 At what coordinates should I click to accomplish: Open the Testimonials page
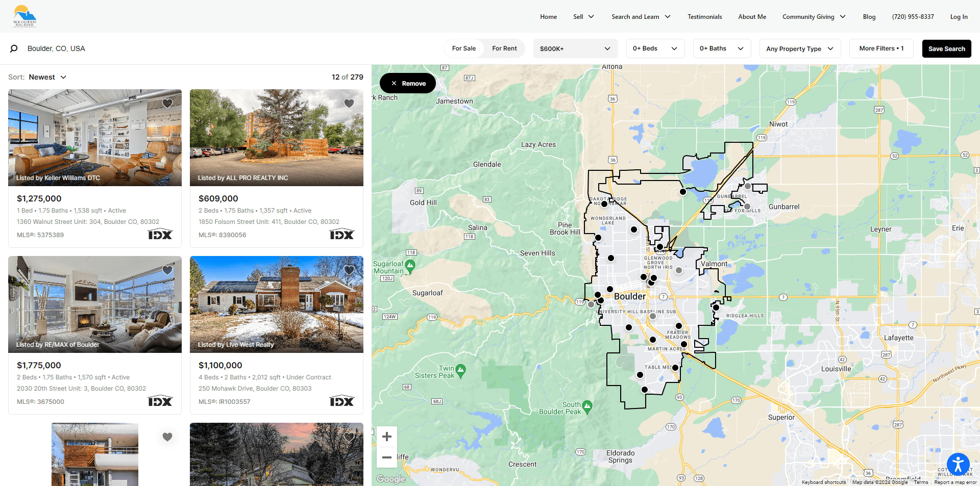[x=705, y=17]
